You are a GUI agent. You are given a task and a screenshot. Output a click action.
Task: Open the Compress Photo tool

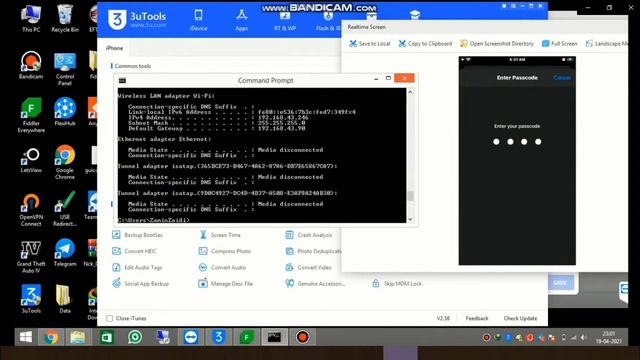tap(224, 251)
